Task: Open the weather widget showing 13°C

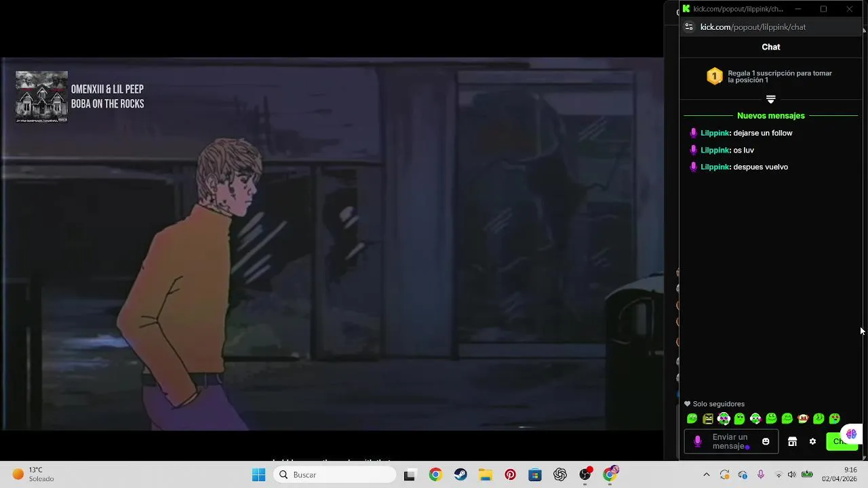Action: [33, 474]
